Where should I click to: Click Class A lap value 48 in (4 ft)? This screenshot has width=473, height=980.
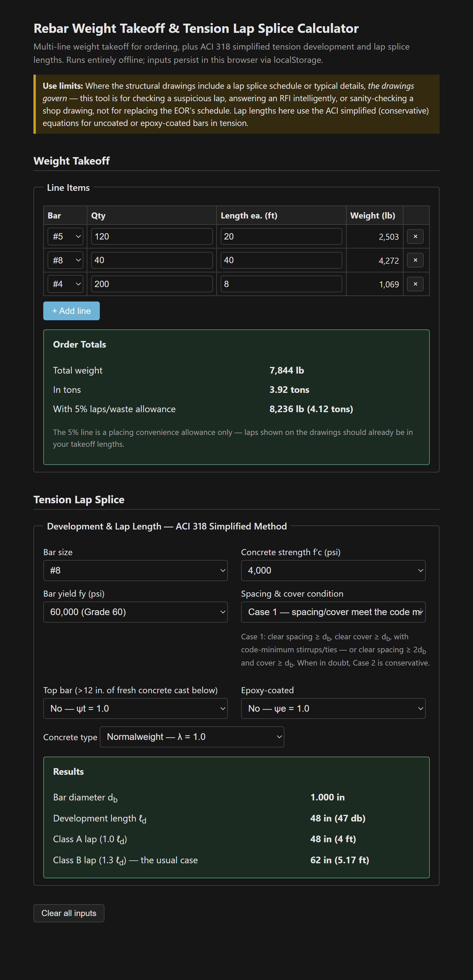(x=333, y=839)
